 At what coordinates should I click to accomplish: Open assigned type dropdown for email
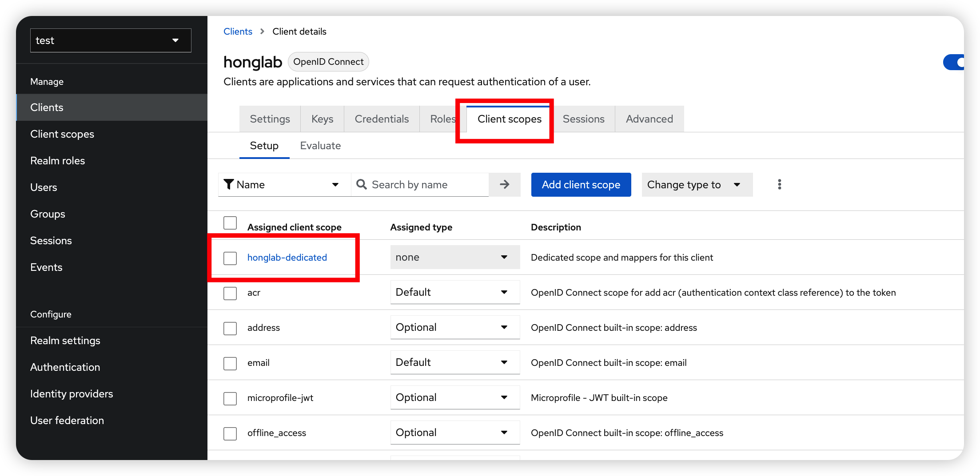tap(455, 362)
